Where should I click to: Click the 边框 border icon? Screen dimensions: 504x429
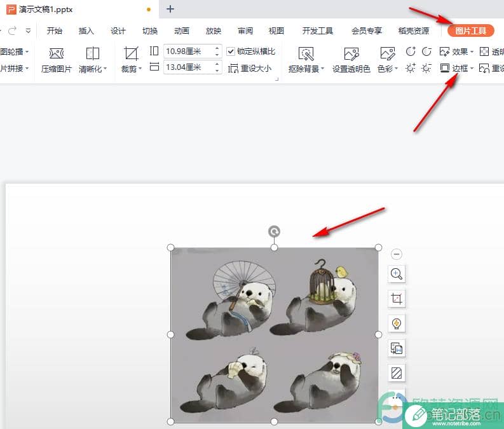[x=444, y=68]
